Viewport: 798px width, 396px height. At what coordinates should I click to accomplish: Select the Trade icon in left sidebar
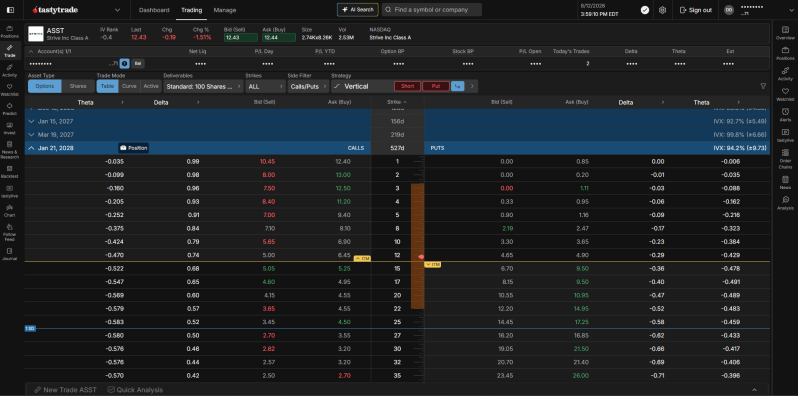point(10,50)
